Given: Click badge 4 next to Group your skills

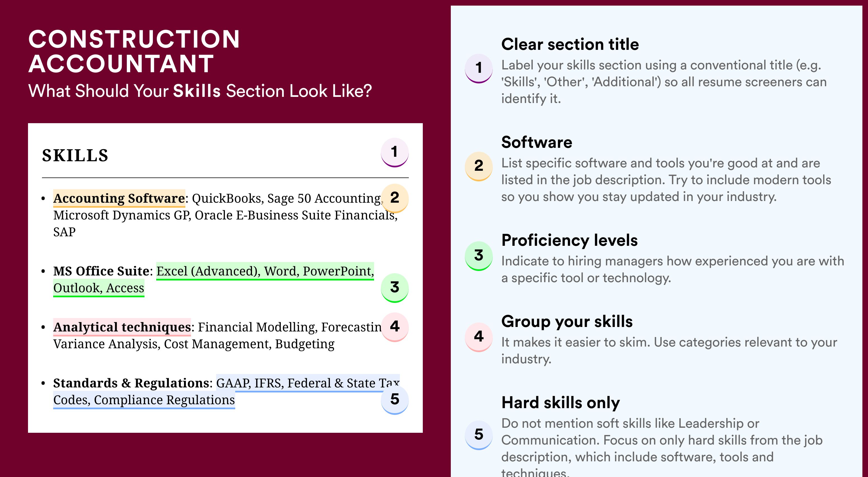Looking at the screenshot, I should point(479,337).
